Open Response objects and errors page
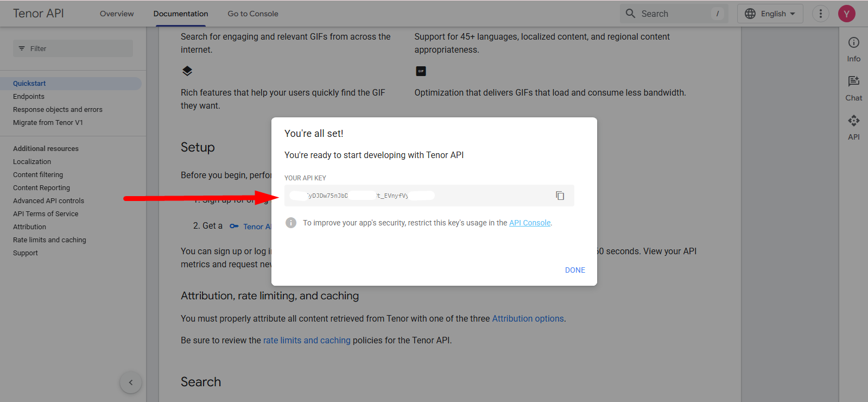 pyautogui.click(x=58, y=109)
